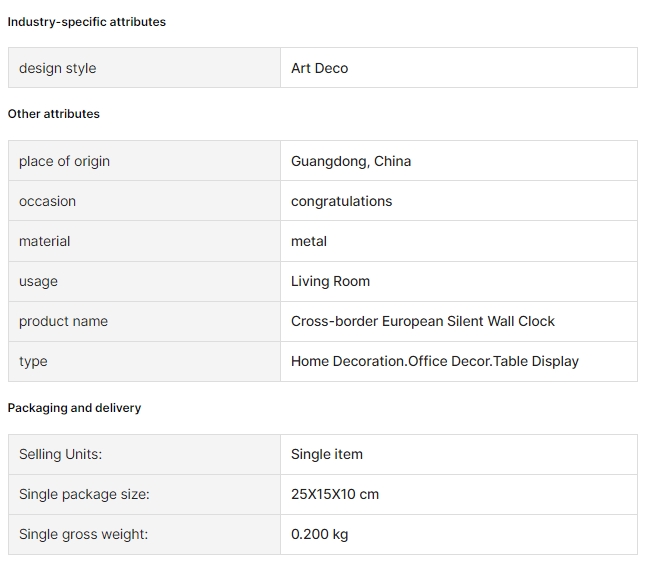This screenshot has height=572, width=646.
Task: Select the Selling Units label
Action: tap(60, 454)
